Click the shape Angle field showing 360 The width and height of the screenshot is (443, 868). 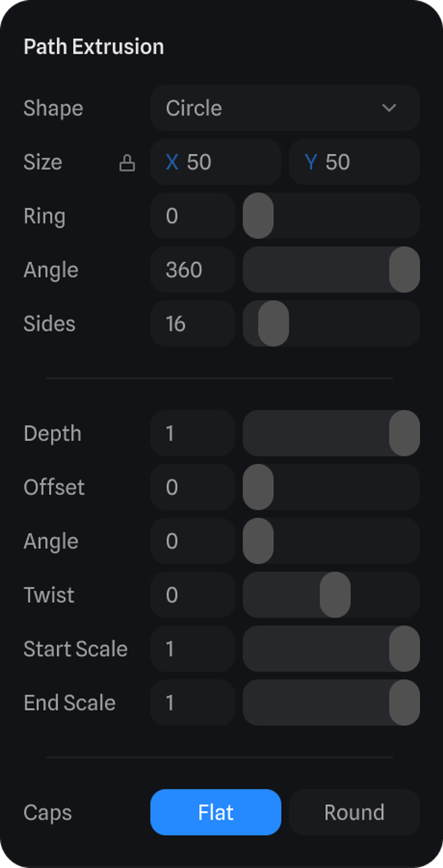192,270
